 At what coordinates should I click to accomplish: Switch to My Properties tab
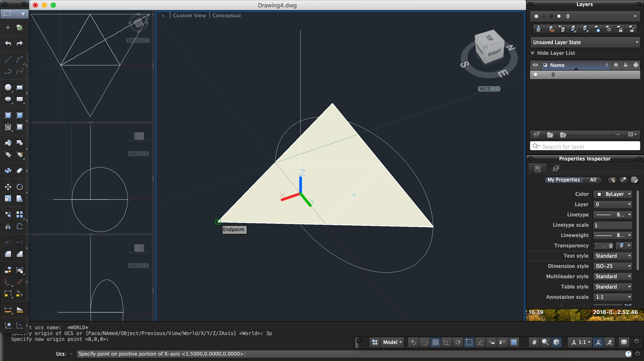click(563, 180)
